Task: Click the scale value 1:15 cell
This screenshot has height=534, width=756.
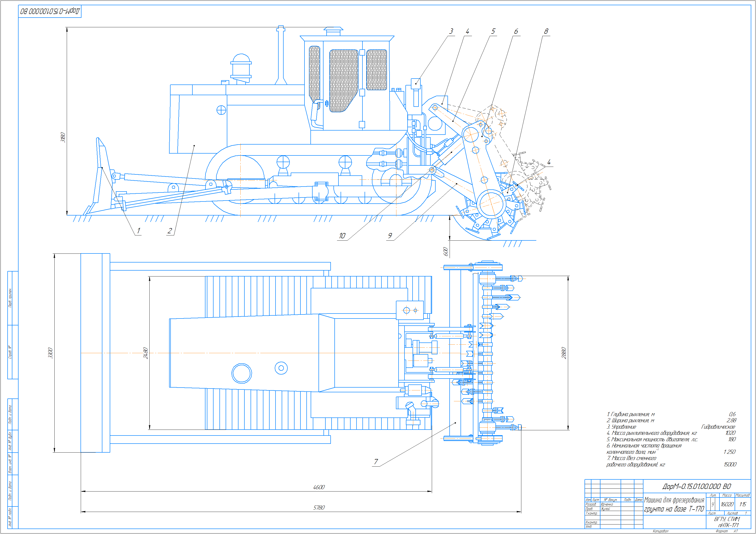Action: pyautogui.click(x=743, y=504)
